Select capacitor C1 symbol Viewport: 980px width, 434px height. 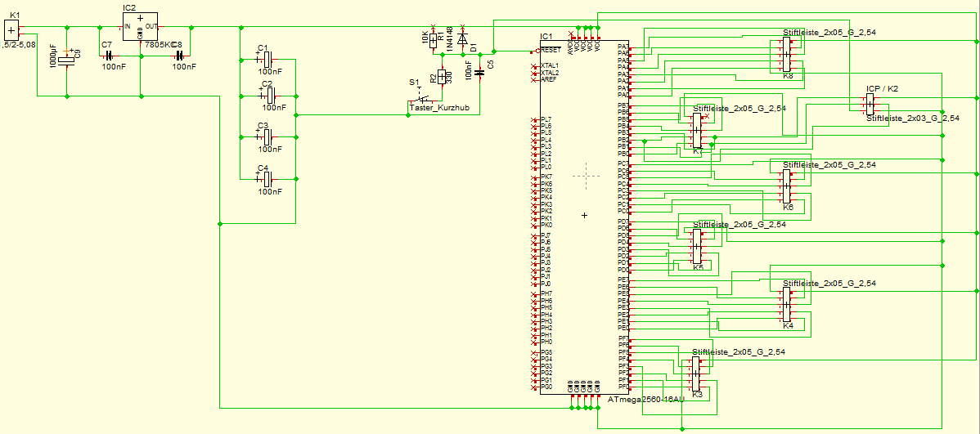266,60
